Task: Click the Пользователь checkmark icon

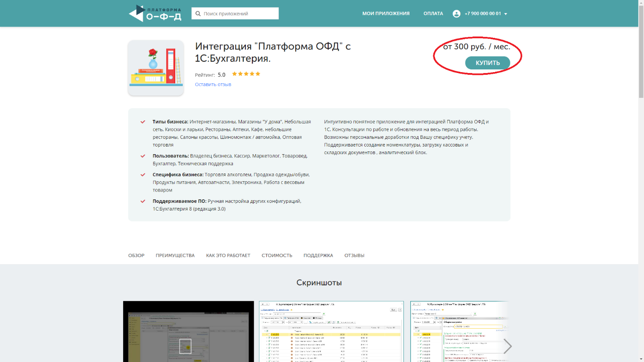Action: pyautogui.click(x=143, y=156)
